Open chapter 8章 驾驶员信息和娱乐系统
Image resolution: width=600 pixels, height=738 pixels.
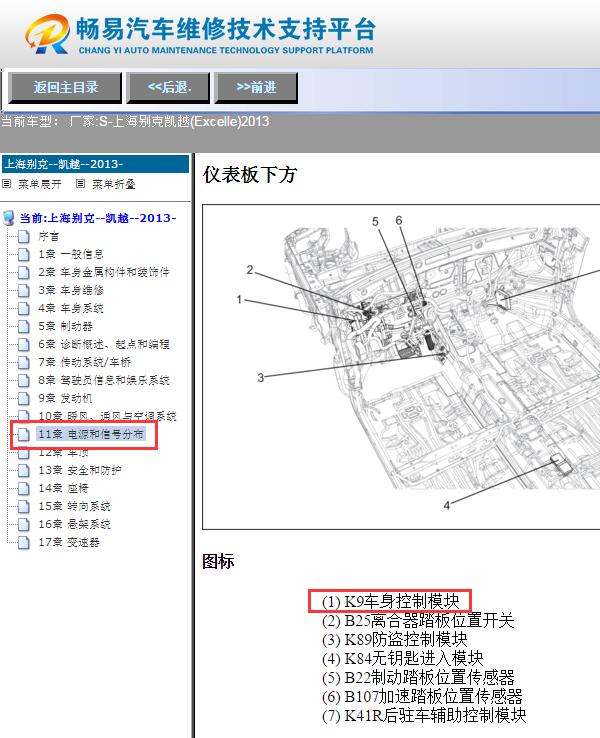tap(104, 380)
